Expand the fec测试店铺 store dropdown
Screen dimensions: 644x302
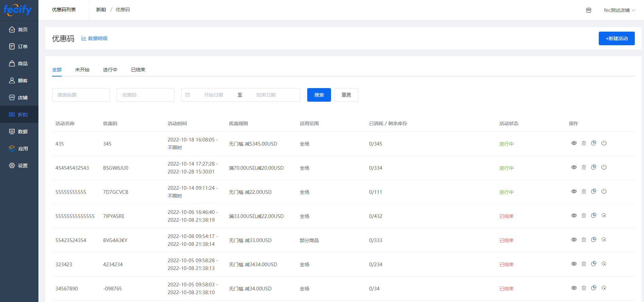(x=619, y=10)
